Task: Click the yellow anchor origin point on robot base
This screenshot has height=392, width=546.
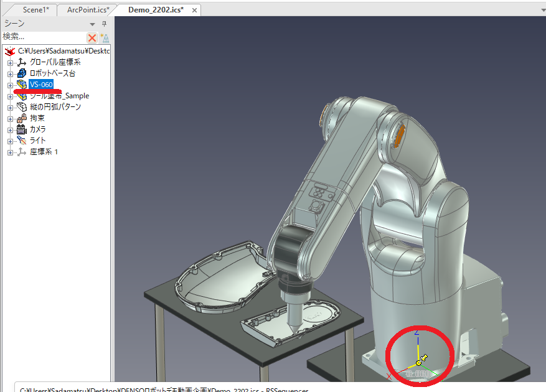Action: pyautogui.click(x=418, y=363)
